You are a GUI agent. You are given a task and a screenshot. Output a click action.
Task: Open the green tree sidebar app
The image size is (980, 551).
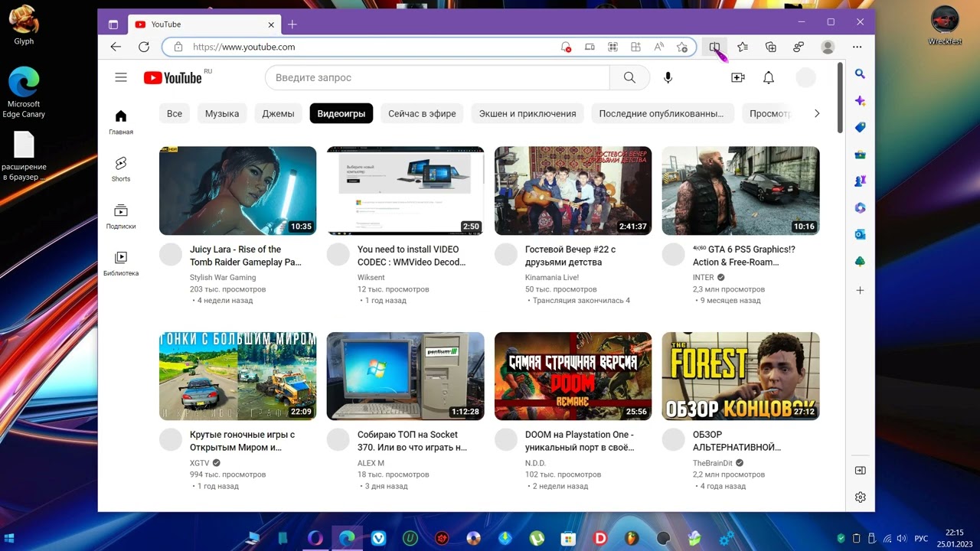tap(860, 262)
